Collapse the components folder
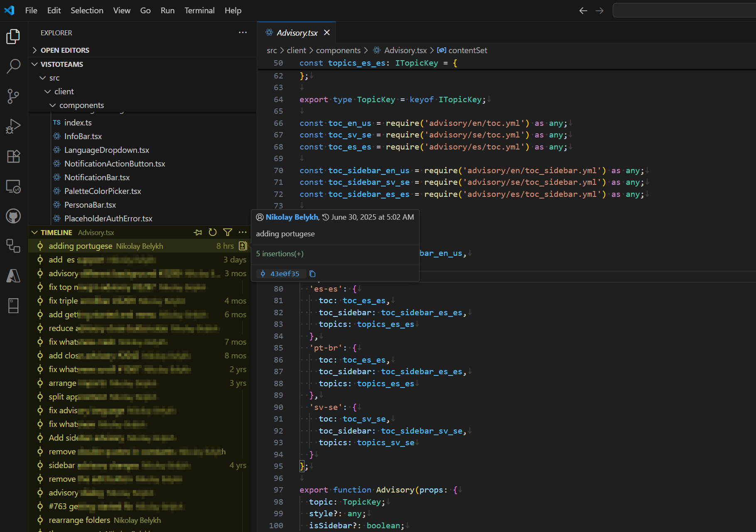The width and height of the screenshot is (756, 532). click(x=81, y=105)
